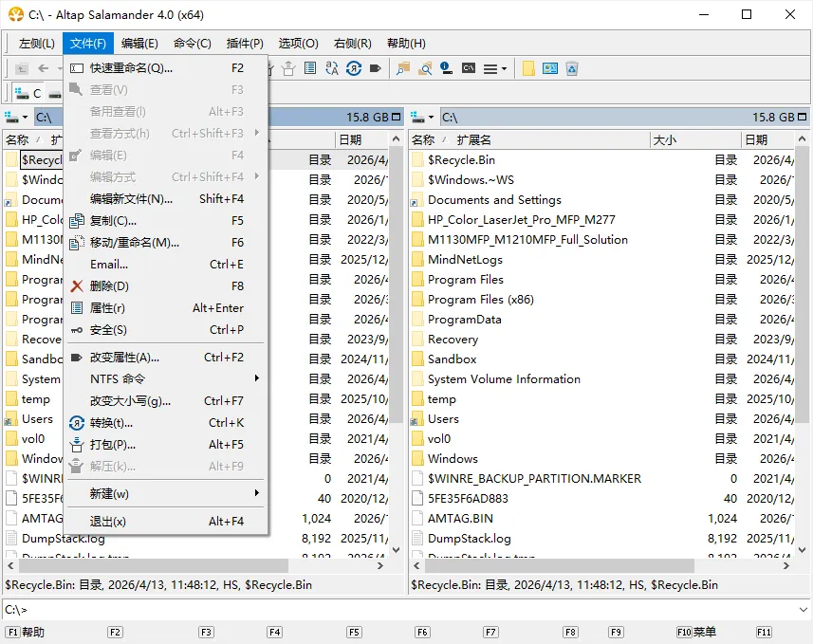
Task: Click the F11 bottom bar button
Action: tap(764, 632)
